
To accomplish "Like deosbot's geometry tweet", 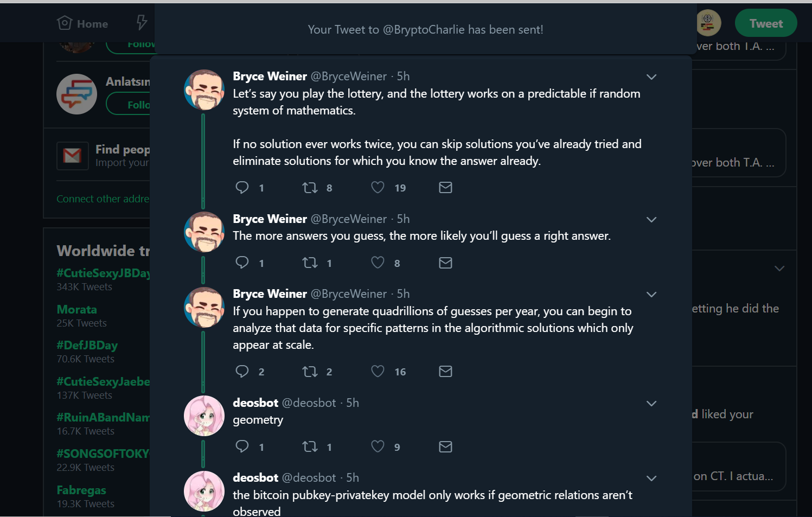I will point(378,446).
